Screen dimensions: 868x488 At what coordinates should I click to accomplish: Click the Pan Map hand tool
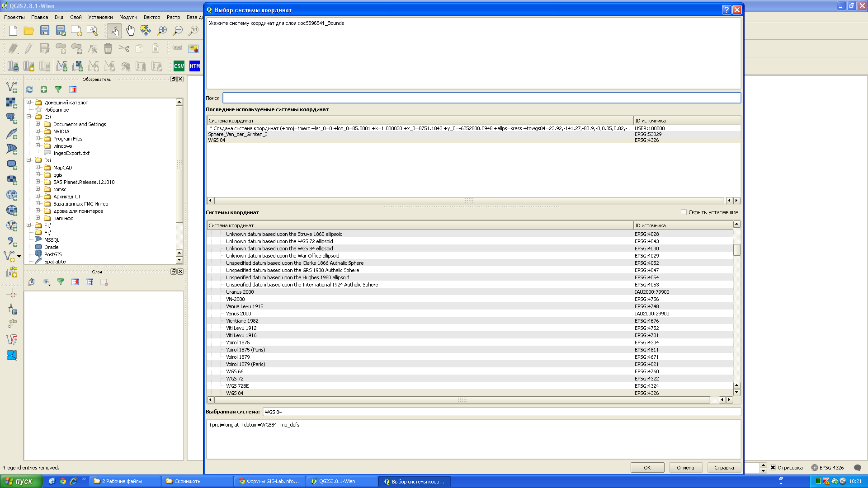(130, 31)
